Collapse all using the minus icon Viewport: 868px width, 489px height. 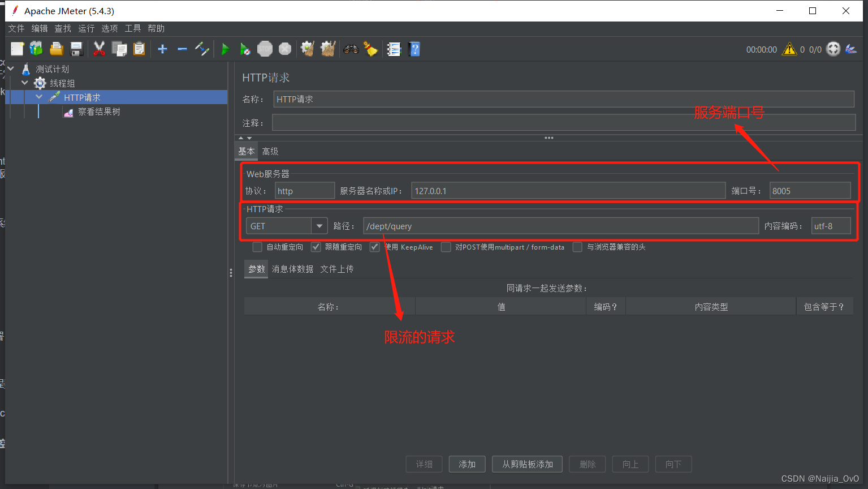[182, 49]
